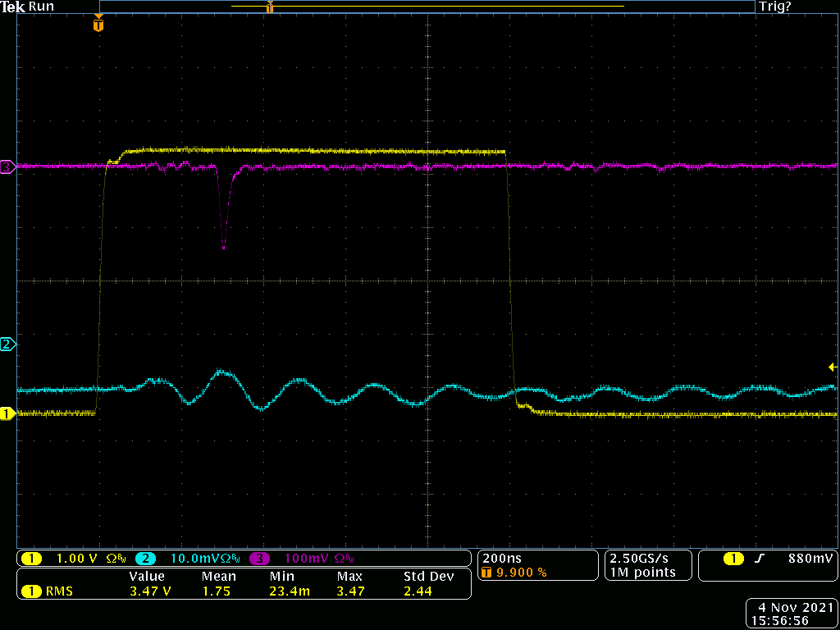Click the orange trigger position T marker

[98, 25]
